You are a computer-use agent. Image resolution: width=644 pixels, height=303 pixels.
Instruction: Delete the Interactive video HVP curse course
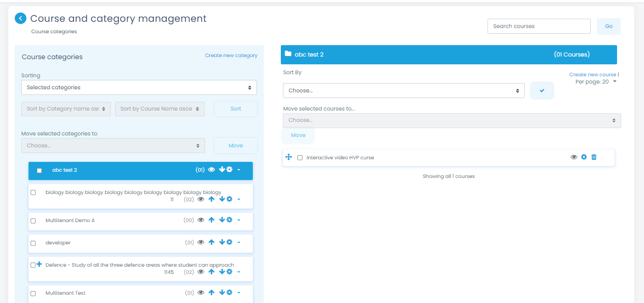[594, 157]
